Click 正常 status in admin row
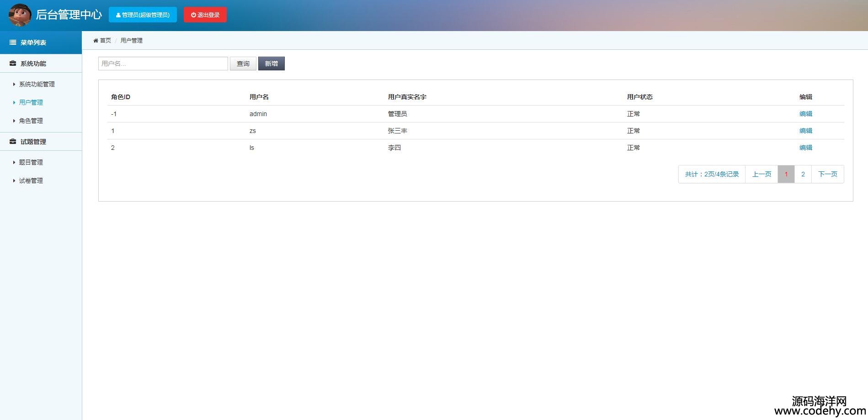868x420 pixels. pos(634,114)
